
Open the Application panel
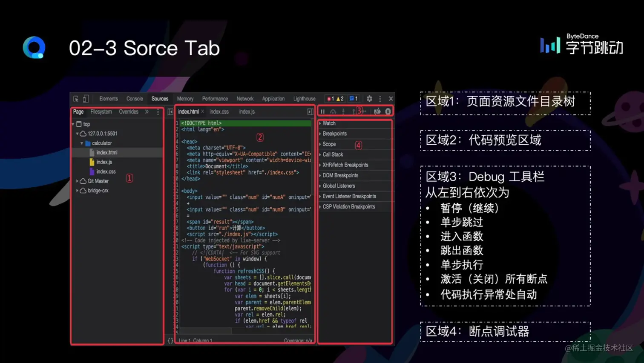coord(273,99)
